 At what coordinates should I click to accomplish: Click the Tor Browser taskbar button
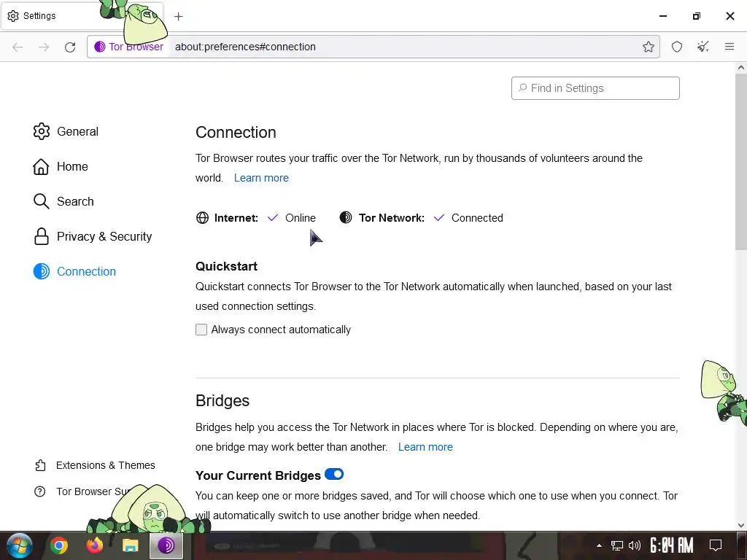tap(166, 545)
